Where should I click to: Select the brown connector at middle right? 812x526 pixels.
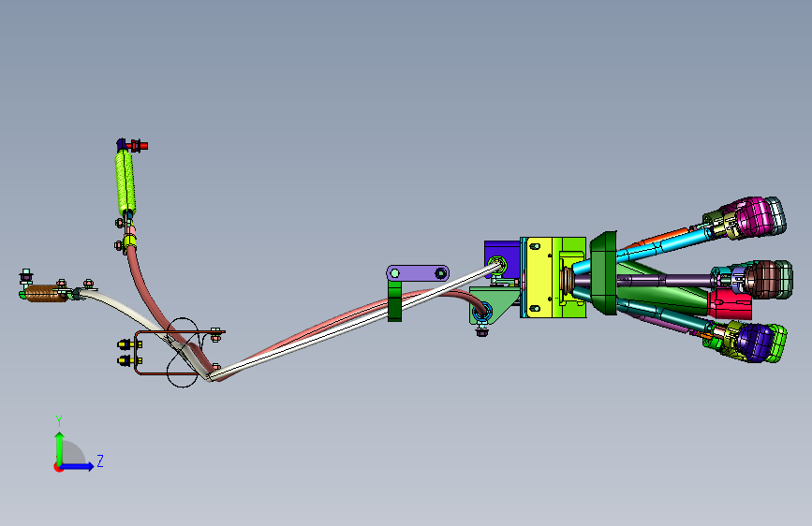764,280
